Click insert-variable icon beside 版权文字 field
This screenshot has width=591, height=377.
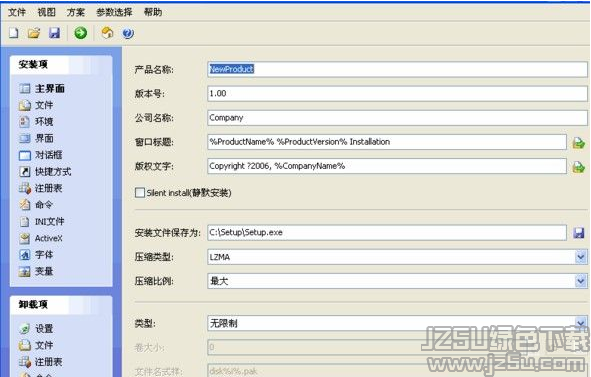pyautogui.click(x=578, y=167)
